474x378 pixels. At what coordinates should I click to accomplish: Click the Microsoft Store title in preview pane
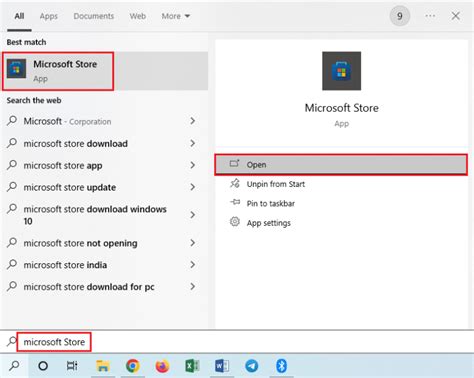[341, 108]
